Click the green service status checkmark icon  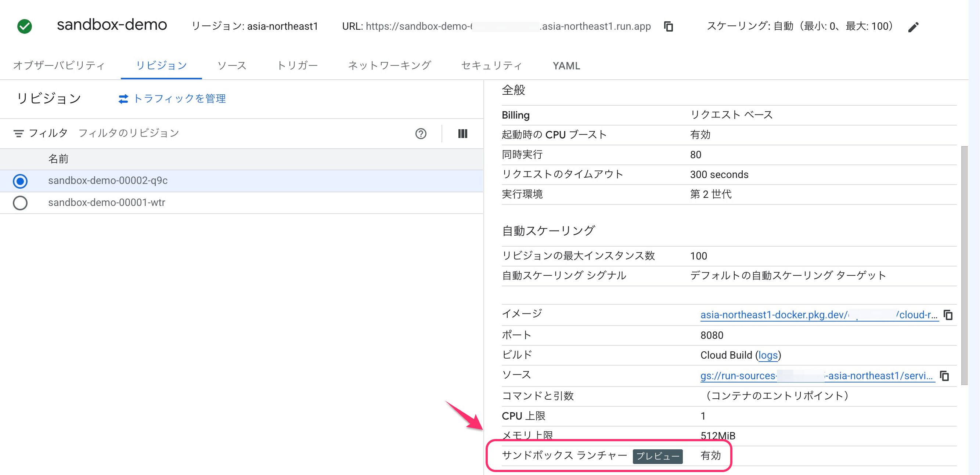pos(25,26)
